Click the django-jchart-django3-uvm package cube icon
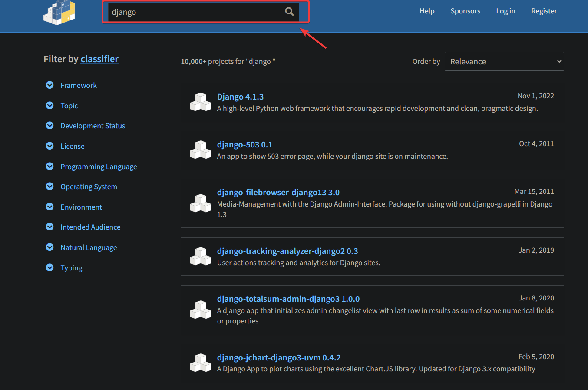This screenshot has height=390, width=588. 201,363
